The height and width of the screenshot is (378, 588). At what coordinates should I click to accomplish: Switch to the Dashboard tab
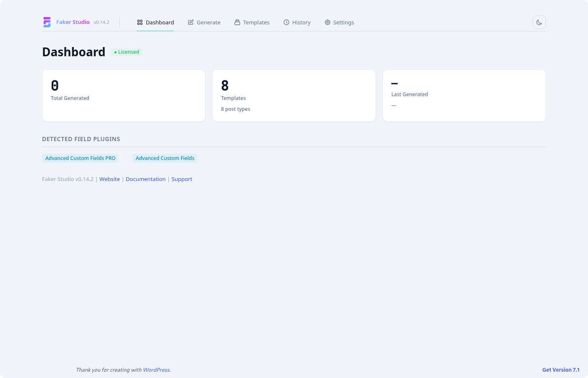tap(155, 22)
